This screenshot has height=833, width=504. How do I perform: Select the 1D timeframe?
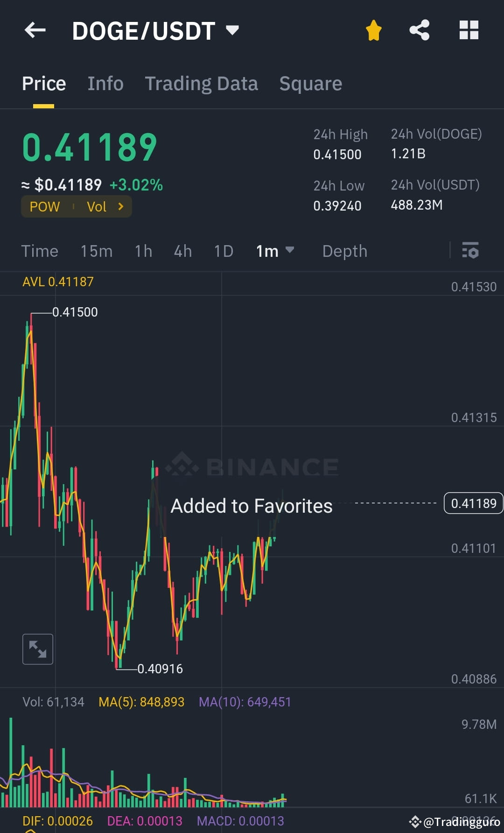coord(223,251)
